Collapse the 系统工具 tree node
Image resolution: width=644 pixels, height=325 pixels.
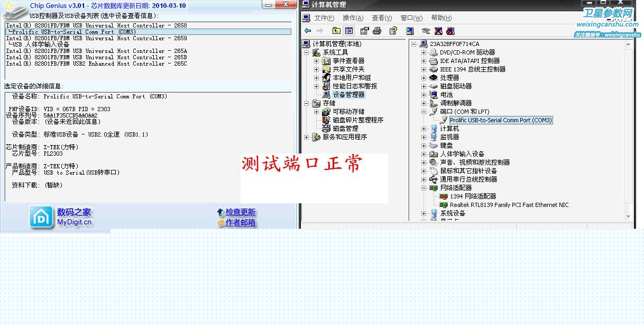coord(307,52)
